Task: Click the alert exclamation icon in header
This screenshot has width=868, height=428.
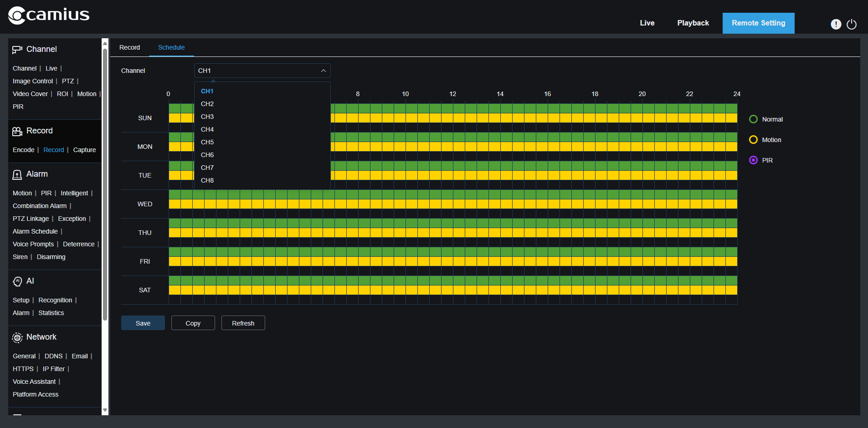Action: [x=836, y=24]
